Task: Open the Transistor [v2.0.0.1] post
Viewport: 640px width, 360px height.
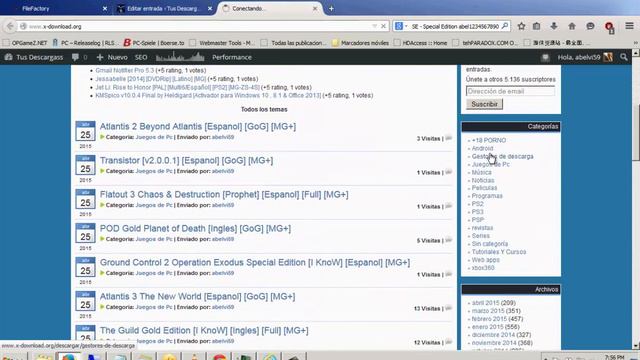Action: (x=187, y=160)
